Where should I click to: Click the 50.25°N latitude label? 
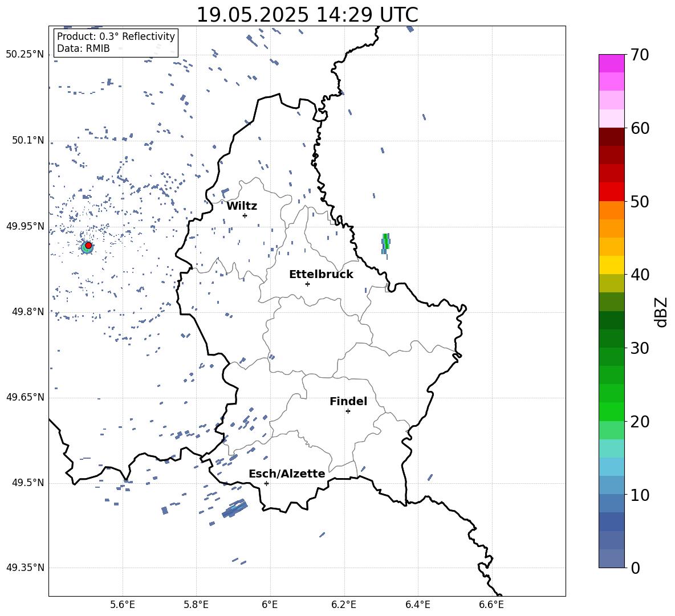pyautogui.click(x=25, y=55)
